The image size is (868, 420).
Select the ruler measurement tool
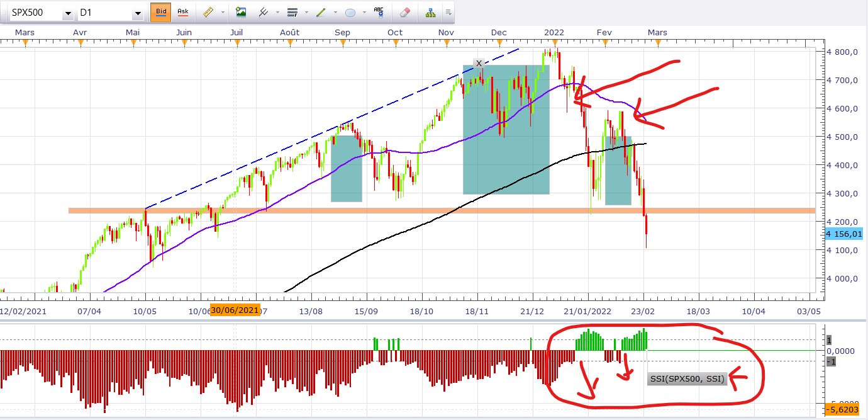(x=208, y=12)
